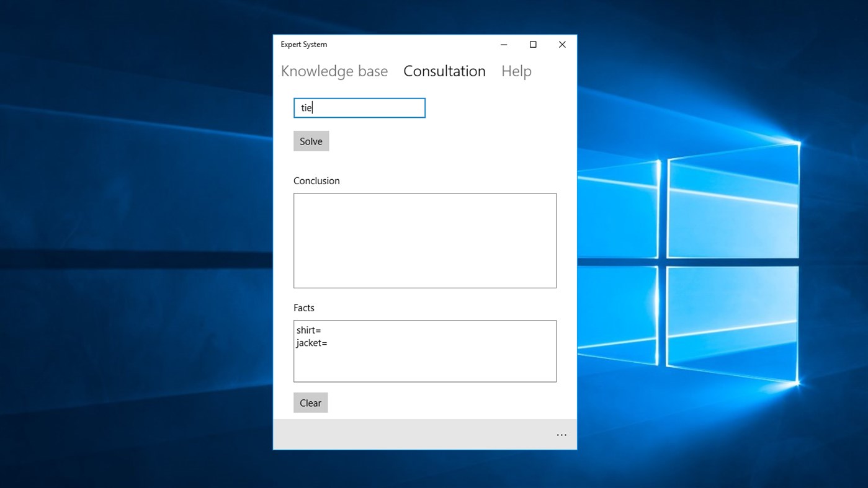Click the Solve button

coord(311,141)
